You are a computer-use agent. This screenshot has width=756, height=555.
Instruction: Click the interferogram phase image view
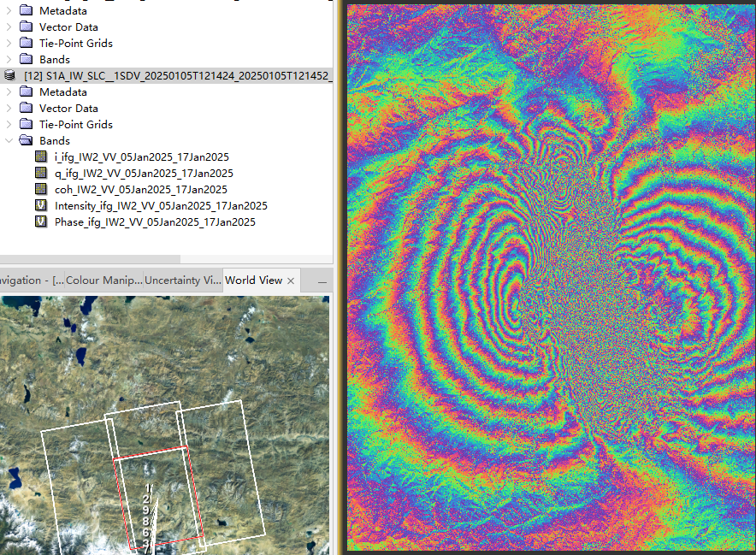(551, 277)
